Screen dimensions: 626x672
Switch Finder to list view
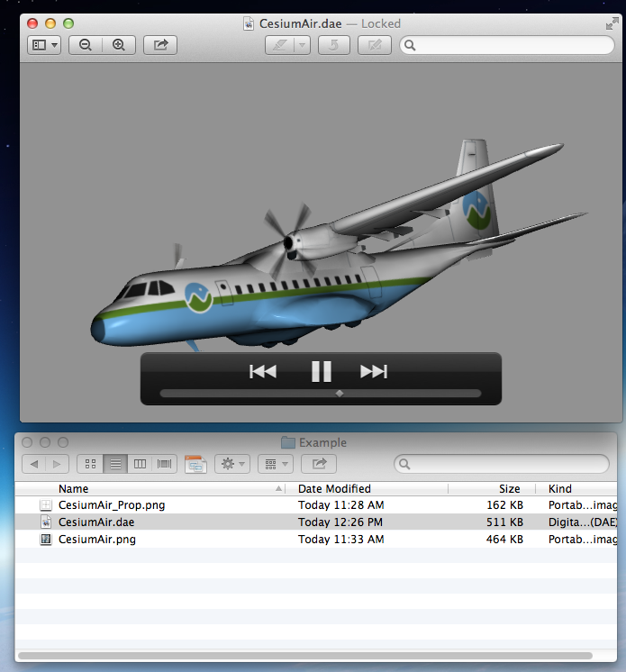point(115,464)
